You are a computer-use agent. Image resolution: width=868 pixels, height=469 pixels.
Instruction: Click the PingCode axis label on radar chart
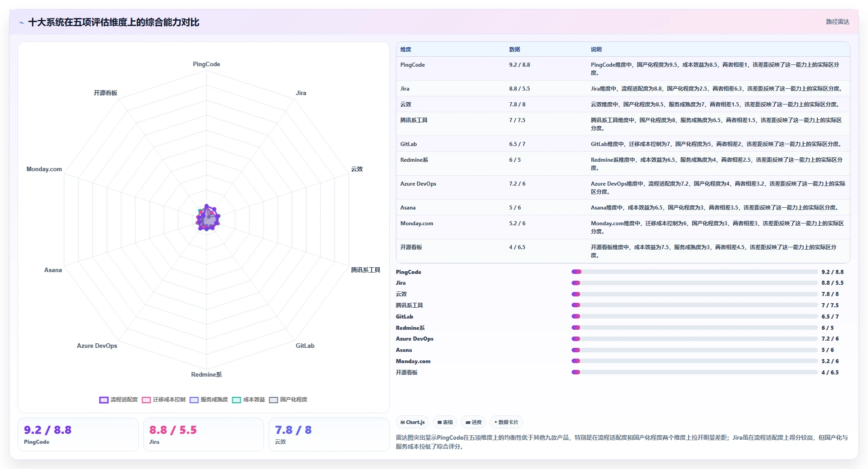click(206, 64)
